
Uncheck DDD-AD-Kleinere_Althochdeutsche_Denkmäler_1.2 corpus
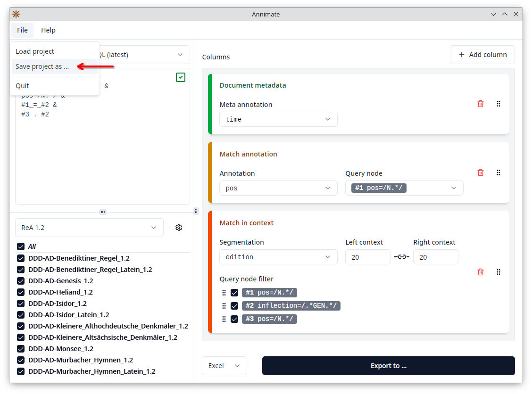pos(21,326)
